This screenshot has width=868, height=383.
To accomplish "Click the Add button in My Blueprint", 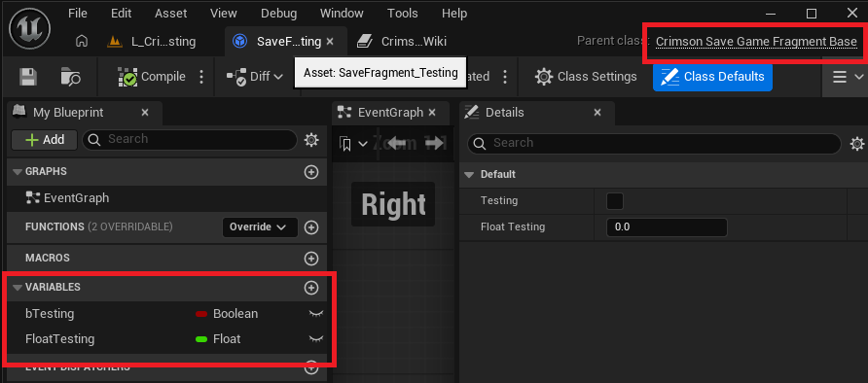I will click(45, 140).
